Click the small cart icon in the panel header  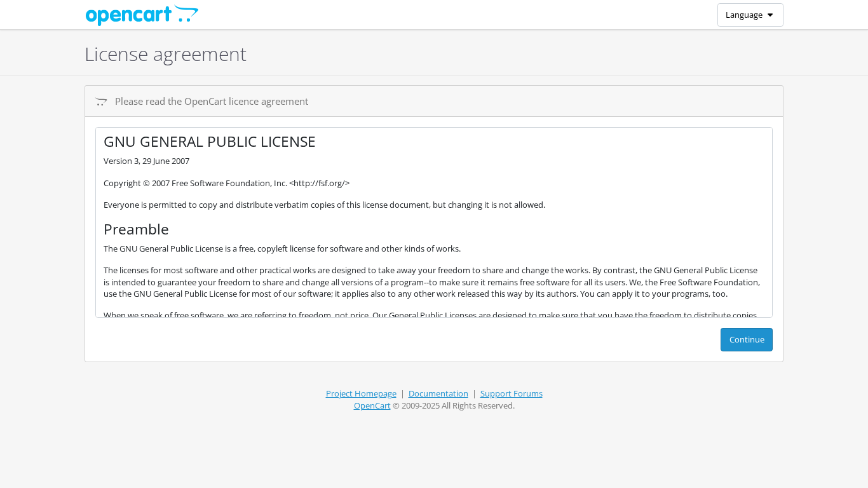(101, 102)
